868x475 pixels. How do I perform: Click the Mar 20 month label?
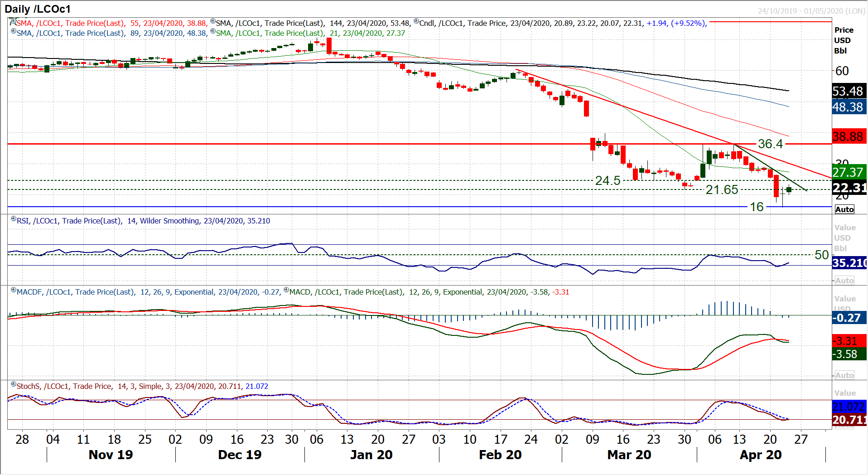629,455
